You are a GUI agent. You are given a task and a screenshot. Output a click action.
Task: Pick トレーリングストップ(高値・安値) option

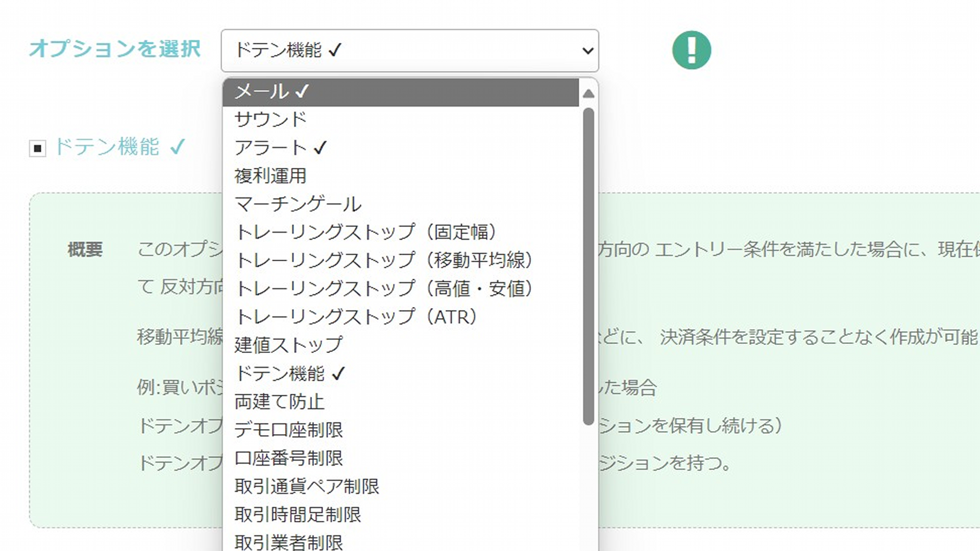(x=401, y=289)
